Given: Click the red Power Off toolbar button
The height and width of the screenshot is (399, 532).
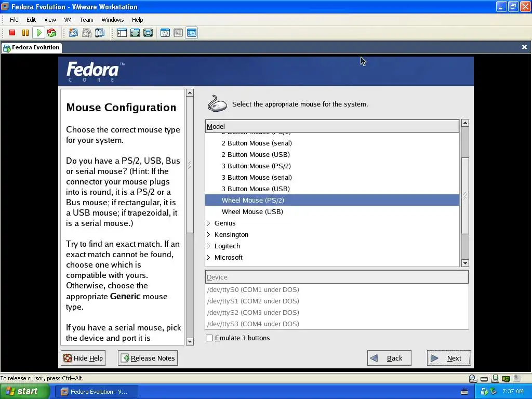Looking at the screenshot, I should point(12,33).
